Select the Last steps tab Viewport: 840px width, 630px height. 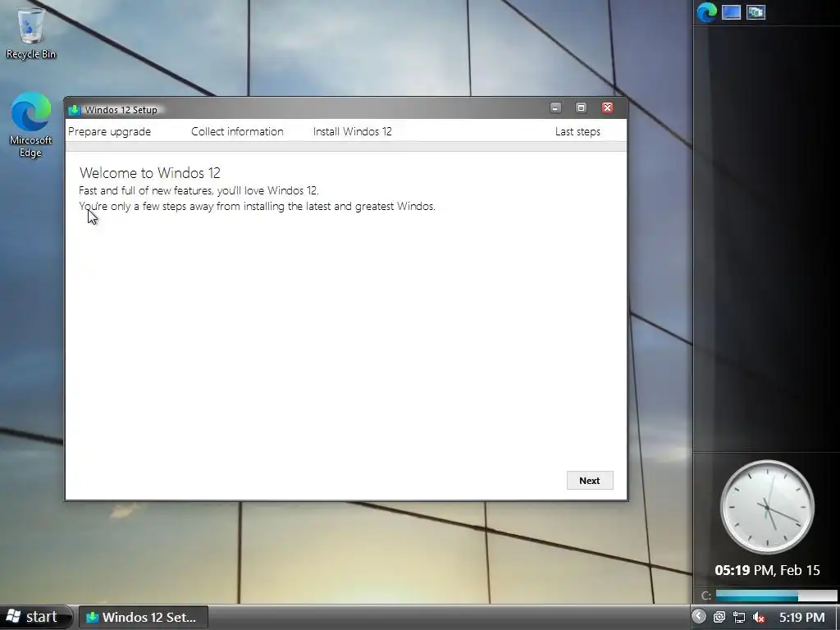577,132
